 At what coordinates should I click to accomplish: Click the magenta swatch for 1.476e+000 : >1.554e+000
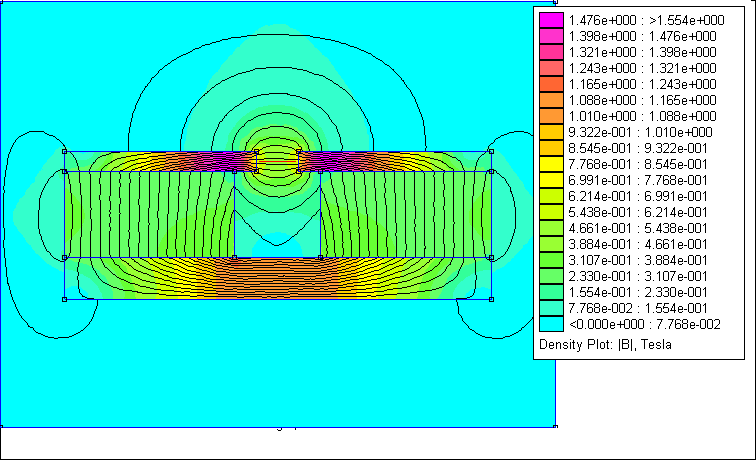[551, 20]
